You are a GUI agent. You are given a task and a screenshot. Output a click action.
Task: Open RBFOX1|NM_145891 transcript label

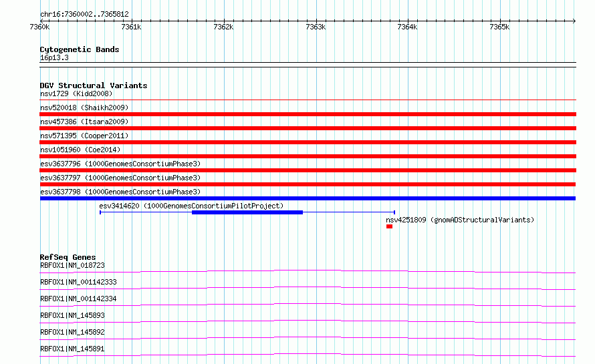(x=72, y=349)
